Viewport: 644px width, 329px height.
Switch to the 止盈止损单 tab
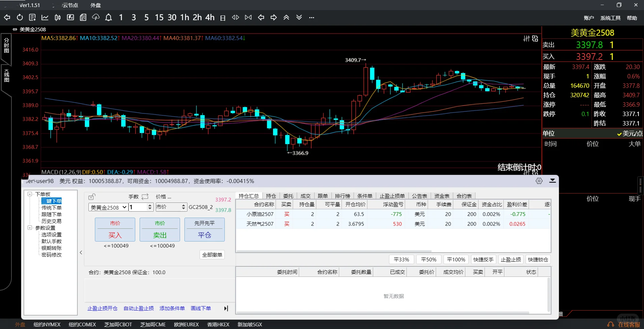point(392,196)
